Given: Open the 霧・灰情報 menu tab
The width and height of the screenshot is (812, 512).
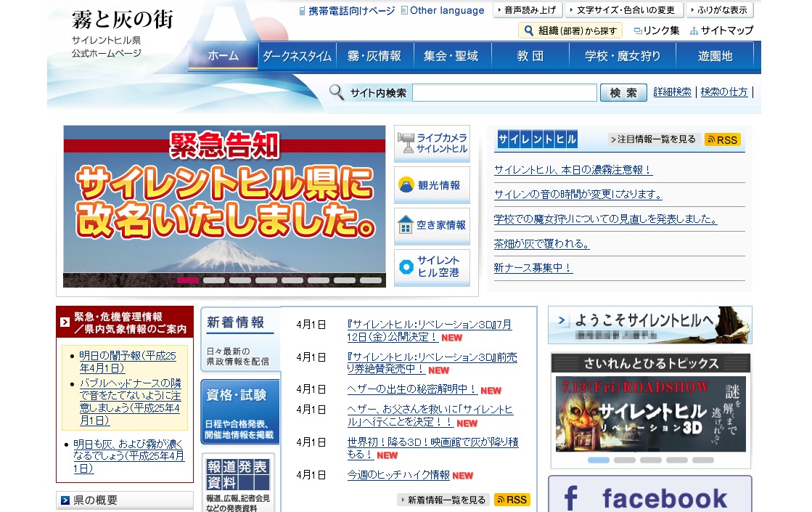Looking at the screenshot, I should 375,56.
